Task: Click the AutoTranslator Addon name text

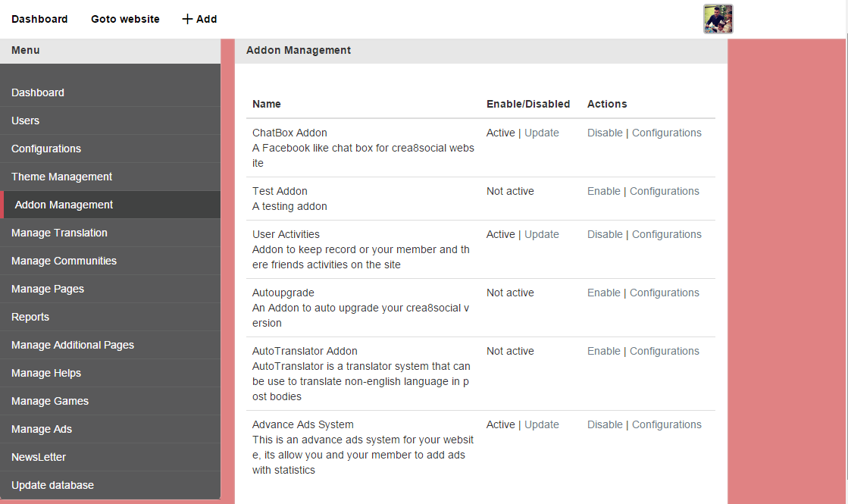Action: click(x=305, y=352)
